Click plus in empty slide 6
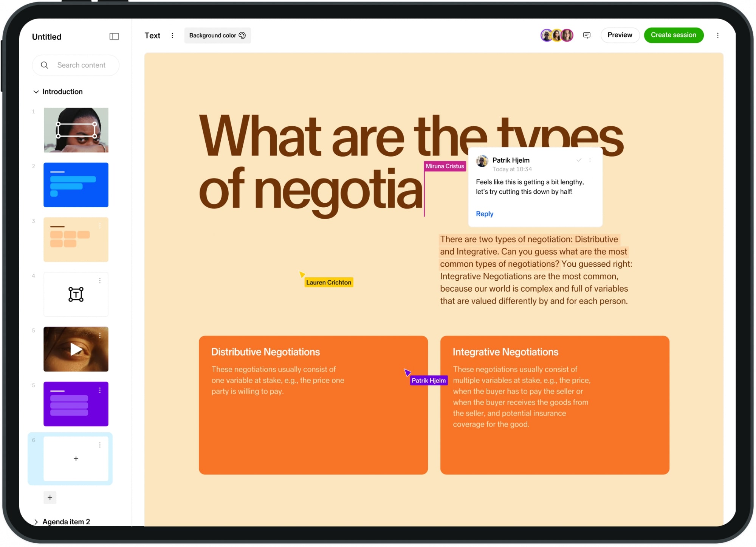The image size is (756, 547). [76, 459]
